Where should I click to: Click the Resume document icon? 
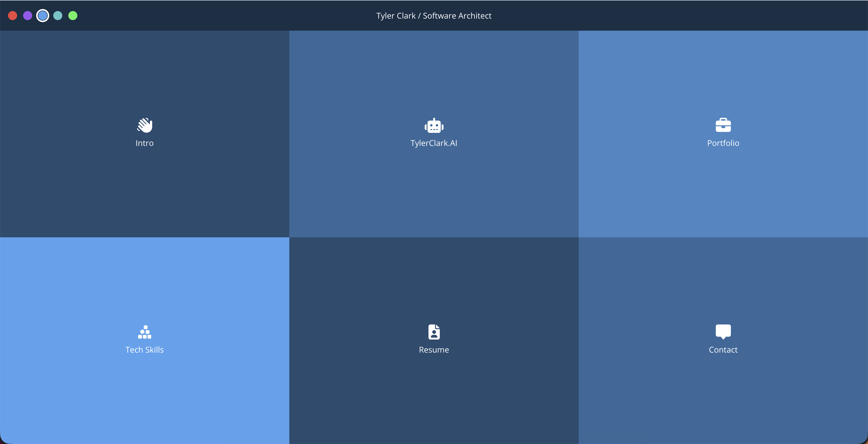434,332
